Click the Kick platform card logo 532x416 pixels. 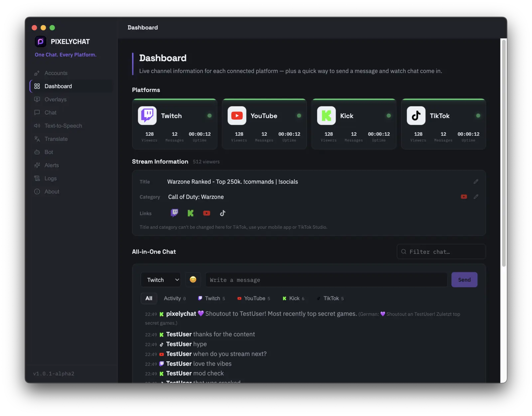327,116
